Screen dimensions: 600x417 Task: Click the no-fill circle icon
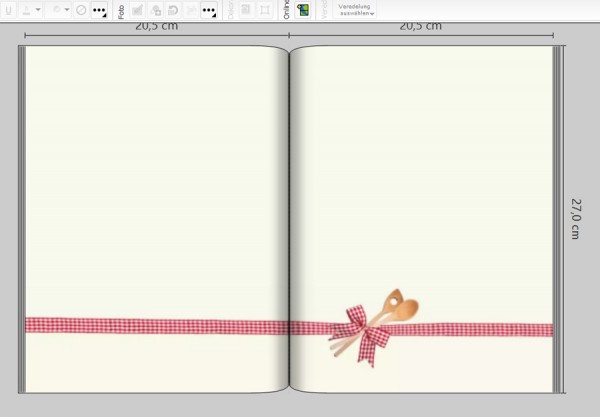(x=81, y=9)
